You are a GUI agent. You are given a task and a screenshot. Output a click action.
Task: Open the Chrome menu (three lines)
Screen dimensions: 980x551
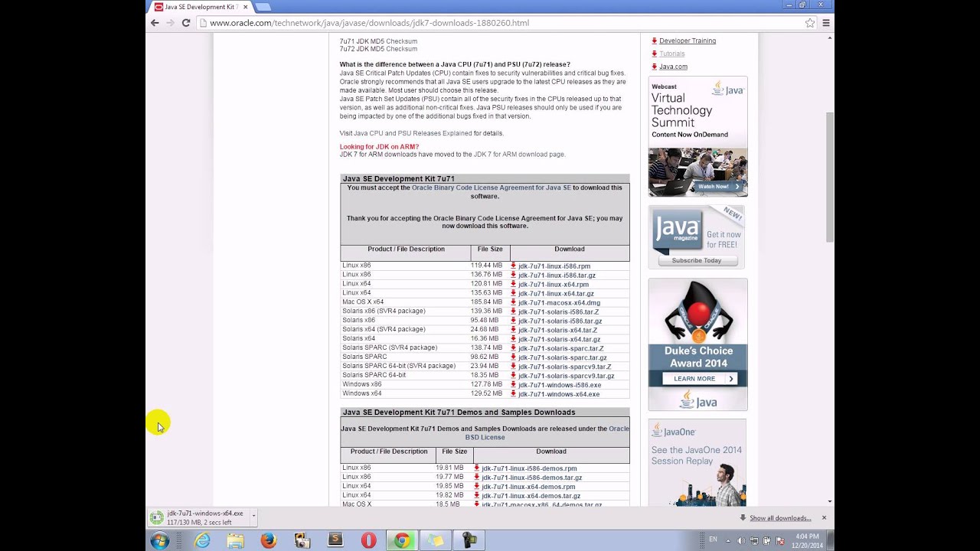(x=826, y=23)
